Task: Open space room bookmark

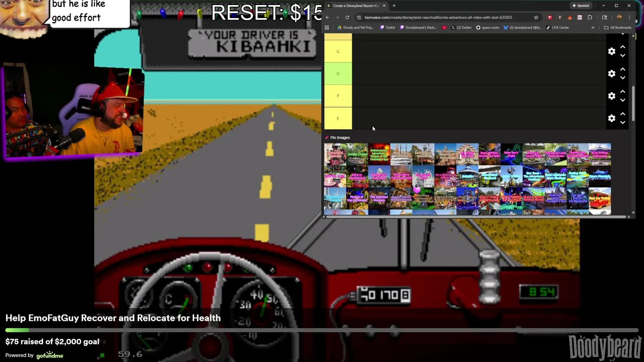Action: [488, 28]
